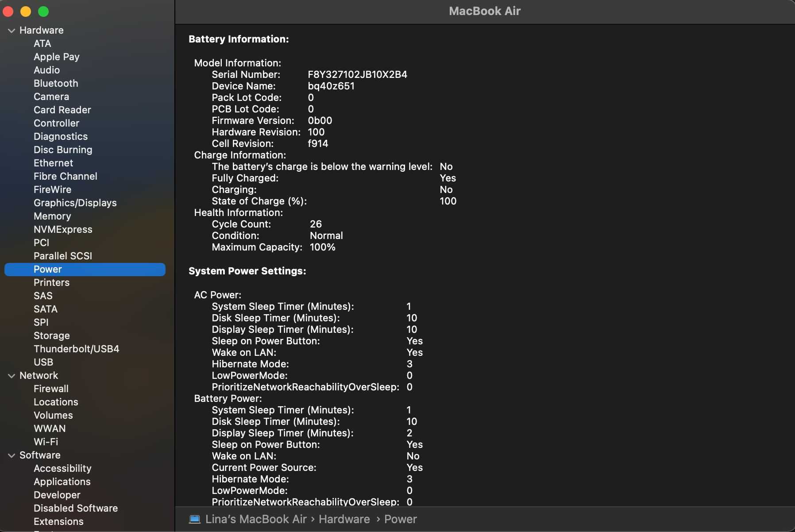Select Disabled Software in the sidebar

(x=76, y=508)
